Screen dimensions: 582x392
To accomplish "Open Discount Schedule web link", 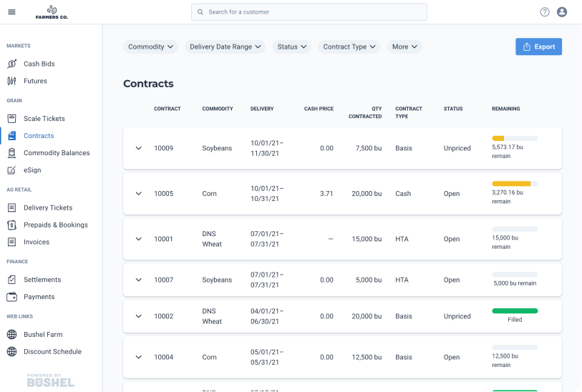I will (x=52, y=351).
